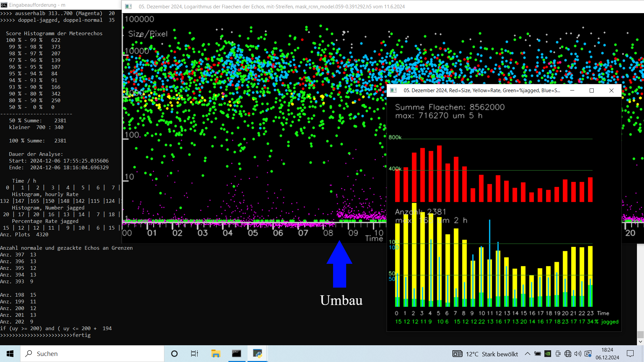
Task: Click the vertical scrollbar thumb at right edge
Action: pyautogui.click(x=640, y=335)
